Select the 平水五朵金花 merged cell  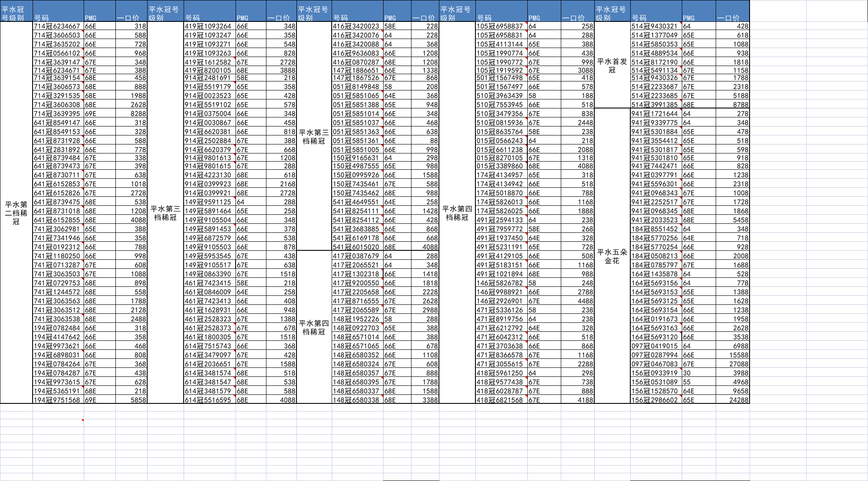[x=612, y=256]
